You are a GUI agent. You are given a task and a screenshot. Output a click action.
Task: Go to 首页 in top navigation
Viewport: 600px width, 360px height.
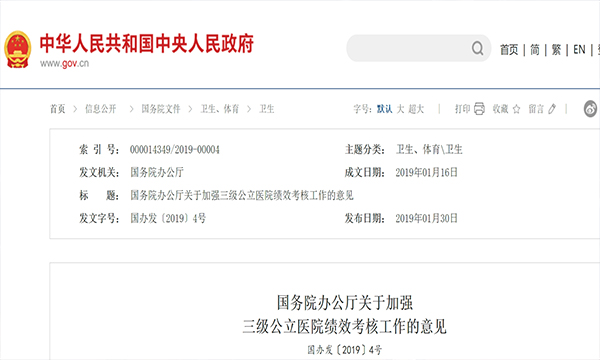click(509, 50)
